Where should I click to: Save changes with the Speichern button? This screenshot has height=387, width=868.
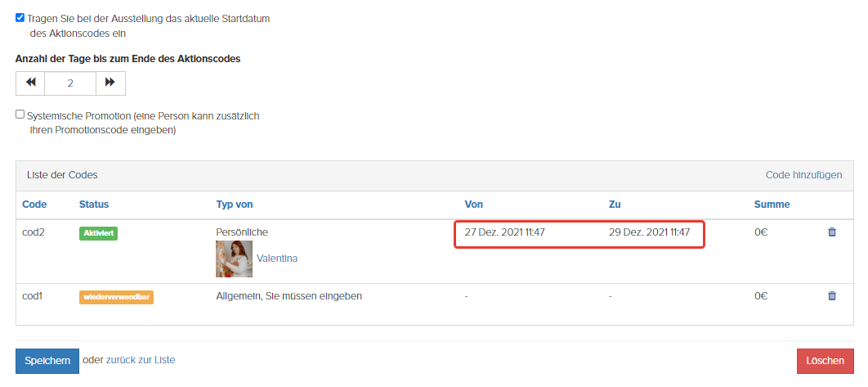point(47,361)
